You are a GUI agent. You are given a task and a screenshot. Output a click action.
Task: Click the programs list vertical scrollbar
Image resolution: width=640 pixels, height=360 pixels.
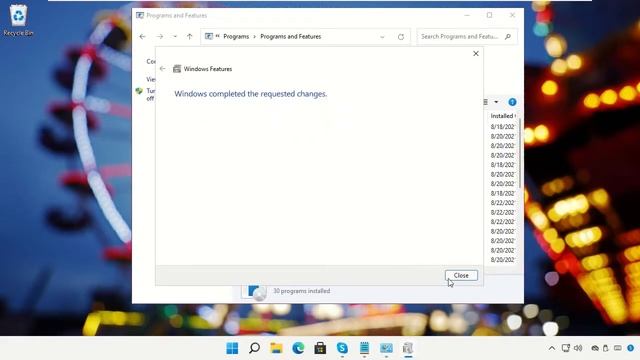(520, 153)
